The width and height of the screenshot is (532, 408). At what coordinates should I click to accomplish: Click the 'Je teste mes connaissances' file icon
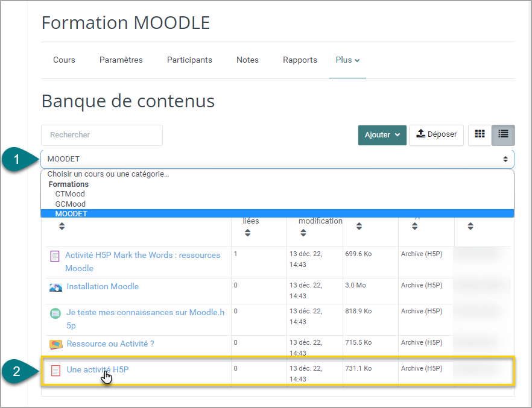click(x=55, y=313)
